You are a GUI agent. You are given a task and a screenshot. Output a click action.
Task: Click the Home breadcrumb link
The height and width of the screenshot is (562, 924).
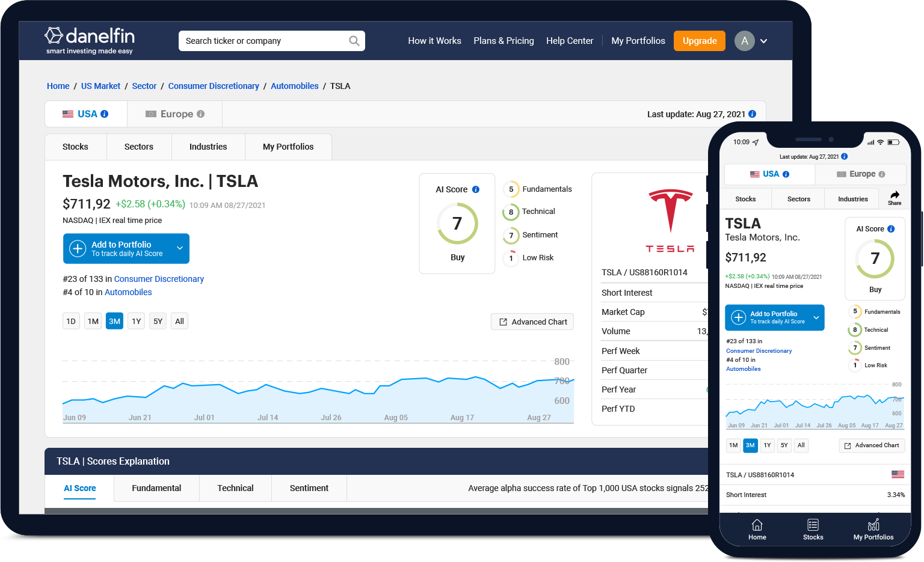click(58, 86)
